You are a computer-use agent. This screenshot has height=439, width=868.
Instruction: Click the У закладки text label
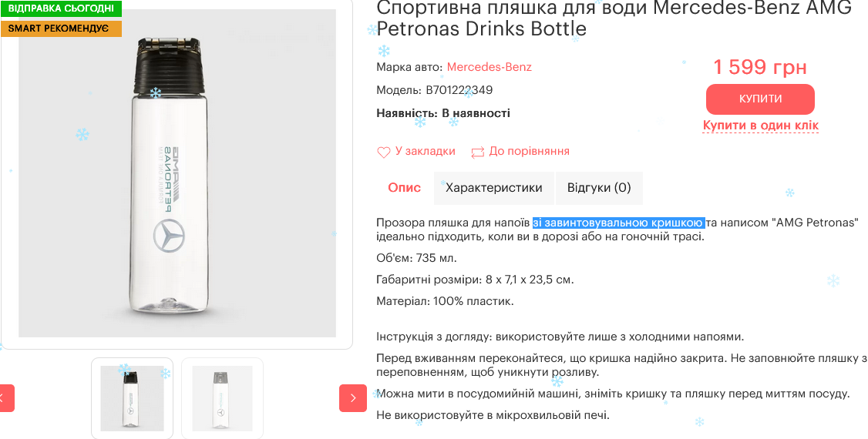tap(426, 152)
